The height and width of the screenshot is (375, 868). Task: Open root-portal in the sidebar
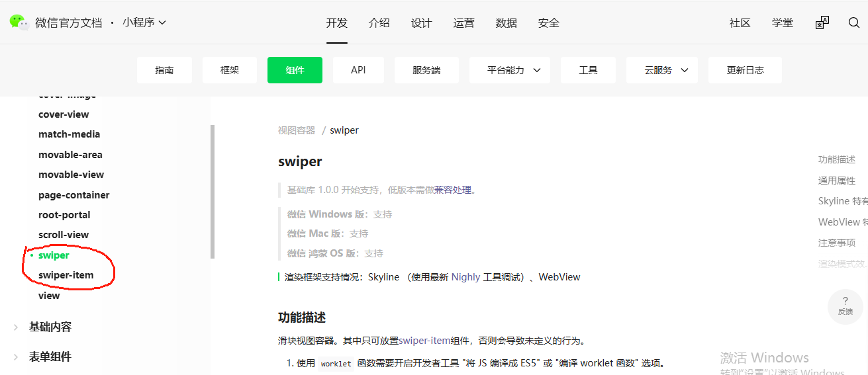[64, 215]
